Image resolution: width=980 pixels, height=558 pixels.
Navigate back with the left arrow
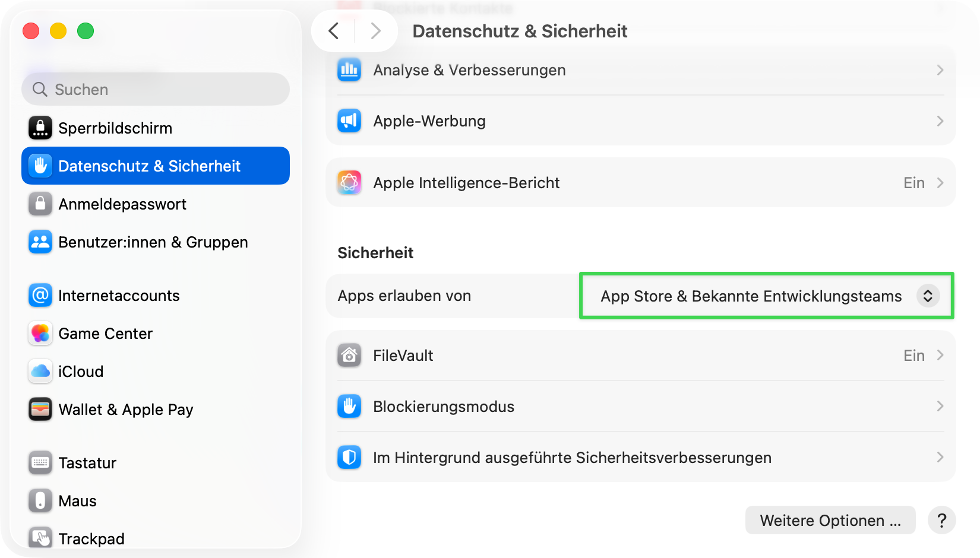tap(334, 31)
